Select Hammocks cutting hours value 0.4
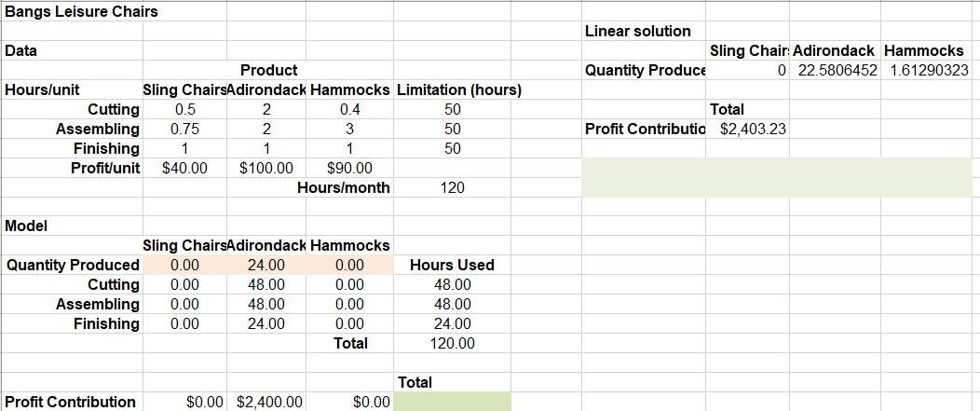 [x=349, y=109]
